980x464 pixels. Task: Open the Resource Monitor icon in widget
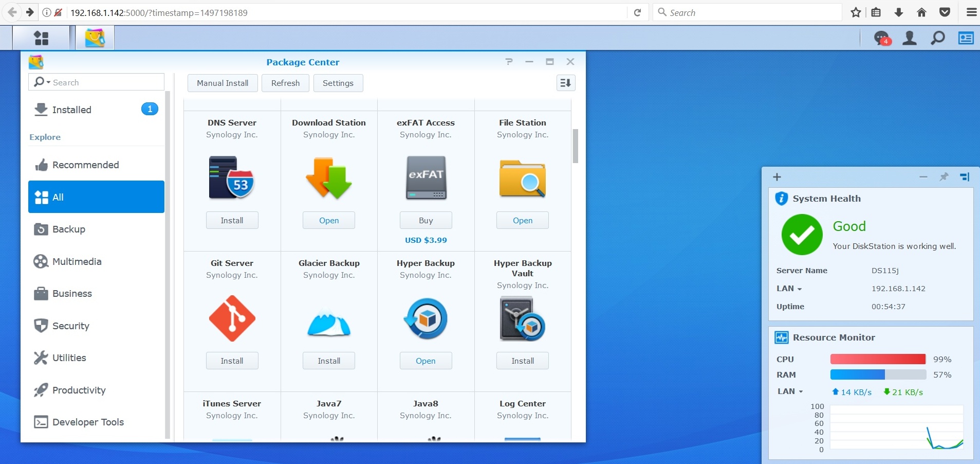pyautogui.click(x=782, y=337)
